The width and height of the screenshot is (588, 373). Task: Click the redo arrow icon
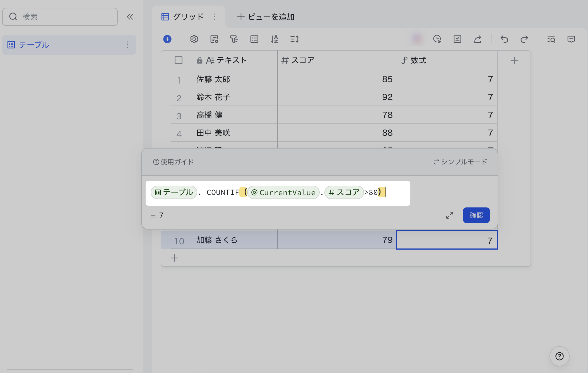524,39
